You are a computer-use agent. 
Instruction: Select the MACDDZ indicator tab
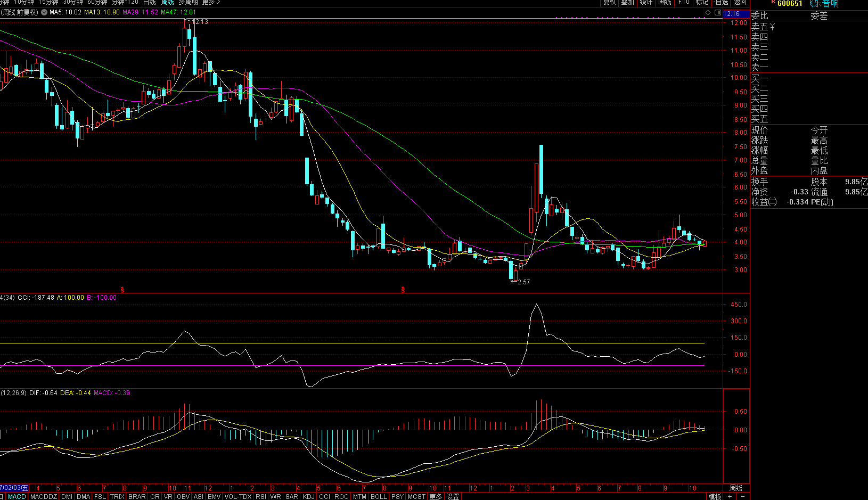pyautogui.click(x=44, y=496)
